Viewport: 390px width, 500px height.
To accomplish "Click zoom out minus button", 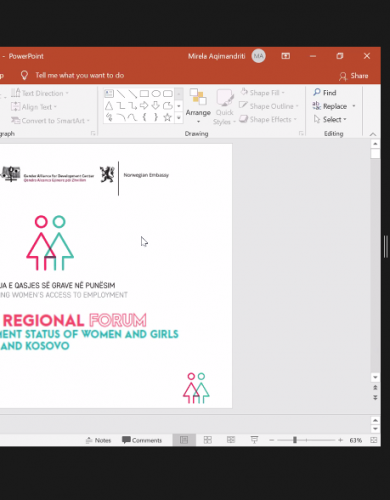I will [x=271, y=440].
